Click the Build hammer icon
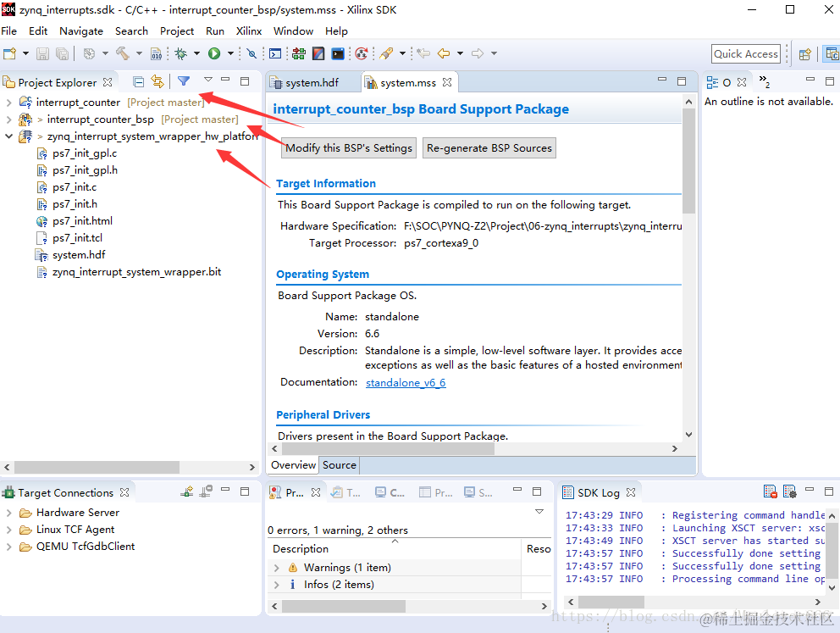 pyautogui.click(x=123, y=53)
